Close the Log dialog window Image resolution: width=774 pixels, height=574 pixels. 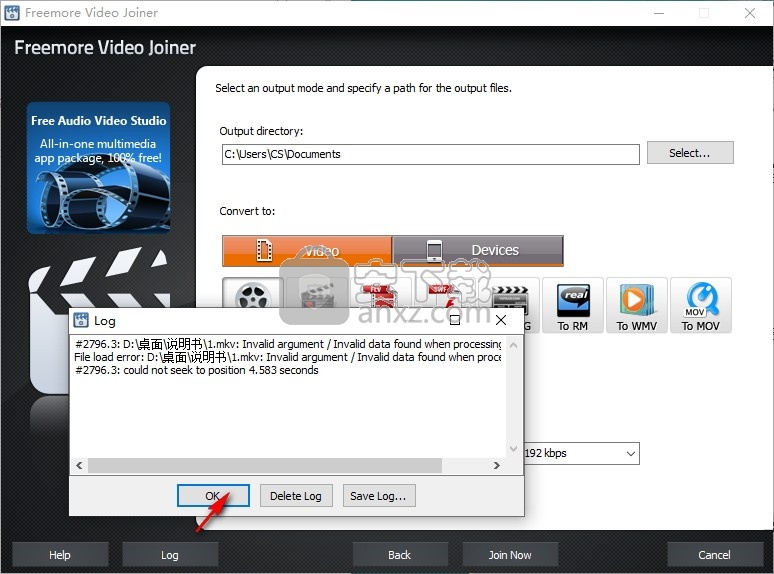pyautogui.click(x=501, y=320)
